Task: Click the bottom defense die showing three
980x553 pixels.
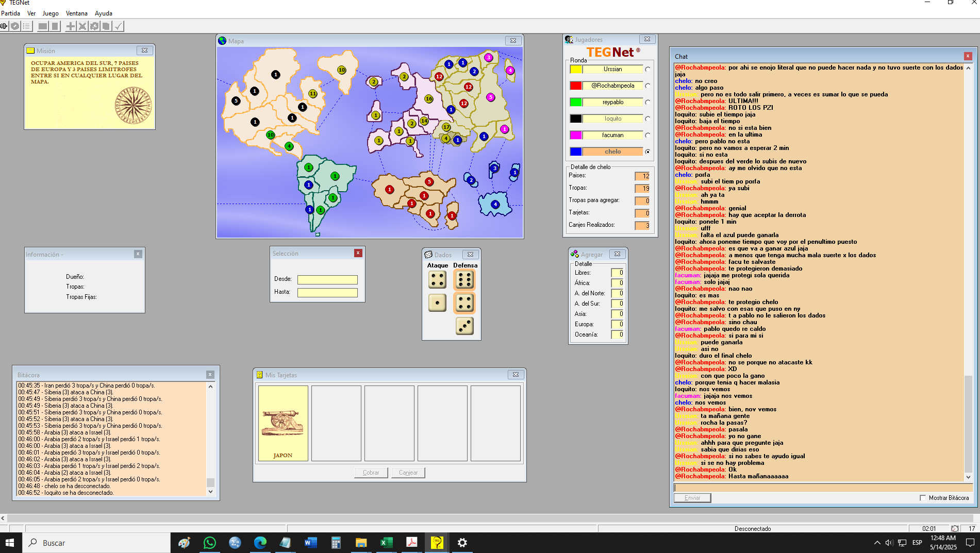Action: pos(464,326)
